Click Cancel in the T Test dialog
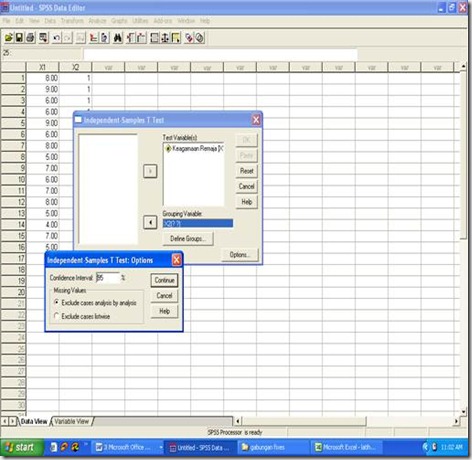Viewport: 472px width, 460px height. tap(247, 186)
